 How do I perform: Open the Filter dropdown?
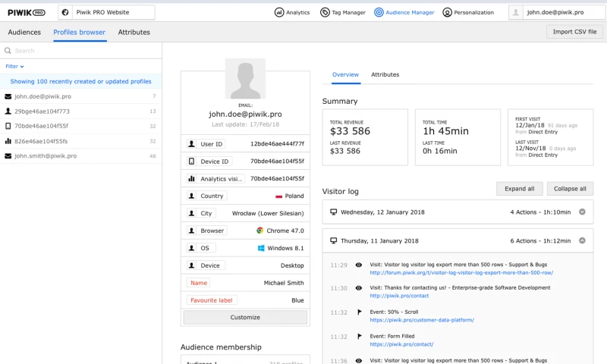[15, 67]
